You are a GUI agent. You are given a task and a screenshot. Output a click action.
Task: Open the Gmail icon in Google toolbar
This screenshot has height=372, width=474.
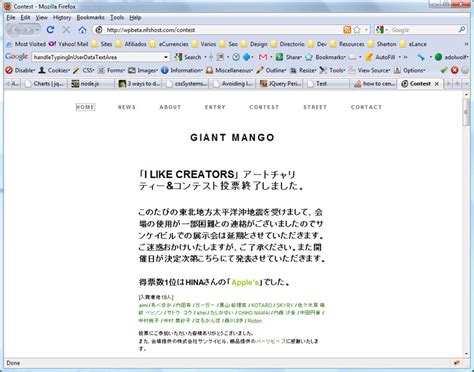(x=263, y=57)
